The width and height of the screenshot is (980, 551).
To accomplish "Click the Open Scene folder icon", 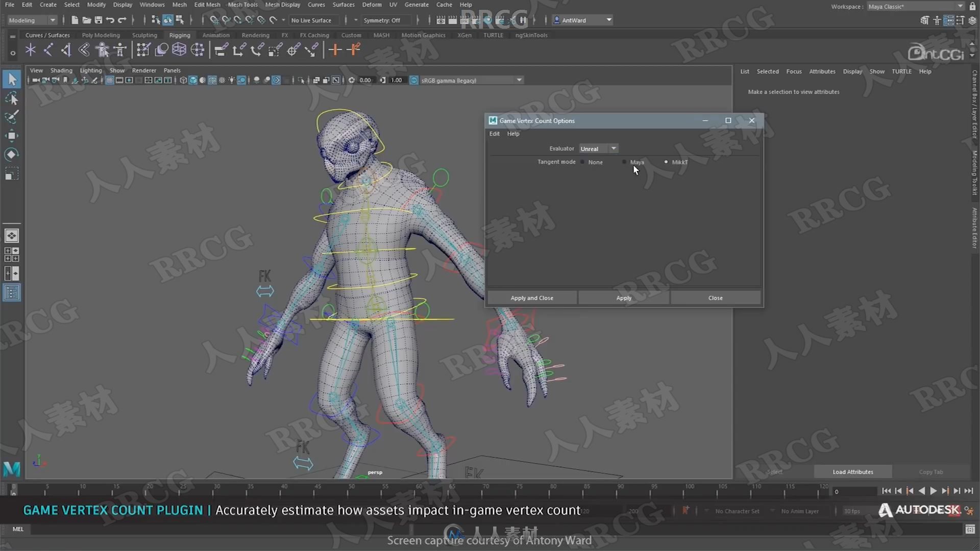I will click(x=86, y=20).
